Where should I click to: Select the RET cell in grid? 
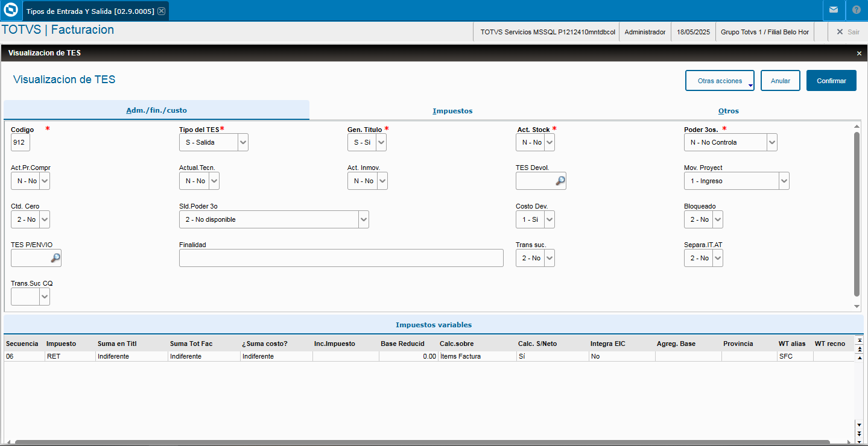click(70, 356)
